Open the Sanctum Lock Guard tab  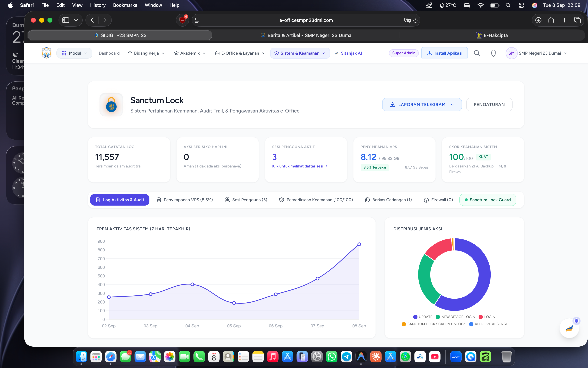(x=488, y=200)
